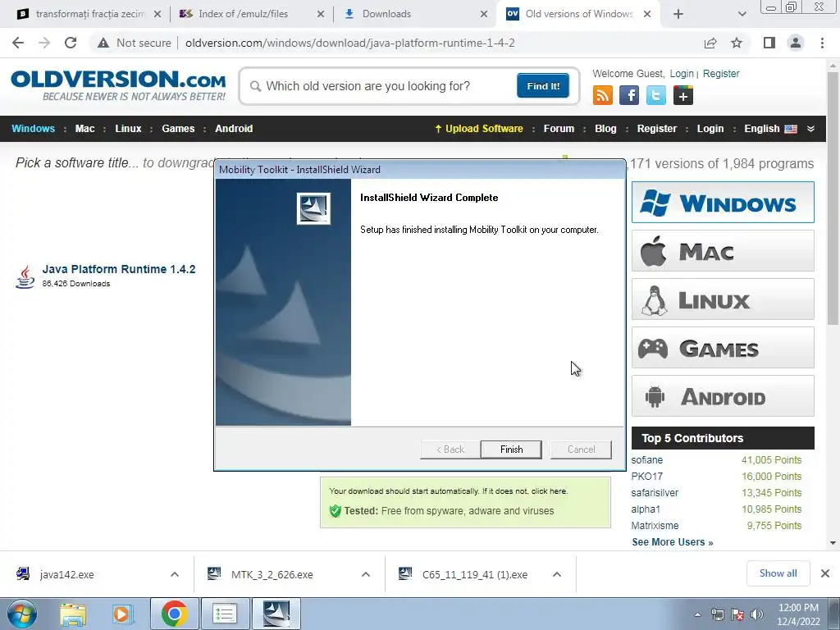Screen dimensions: 840x630
Task: Click the Google Plus share icon
Action: pos(683,95)
